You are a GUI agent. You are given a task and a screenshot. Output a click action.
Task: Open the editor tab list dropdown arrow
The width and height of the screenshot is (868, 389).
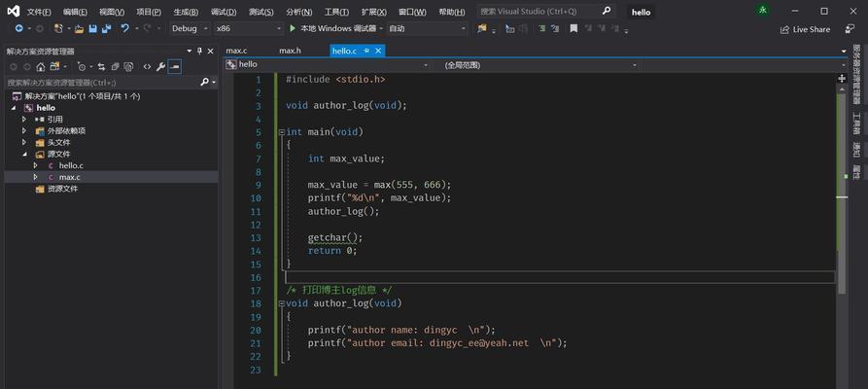click(x=843, y=51)
